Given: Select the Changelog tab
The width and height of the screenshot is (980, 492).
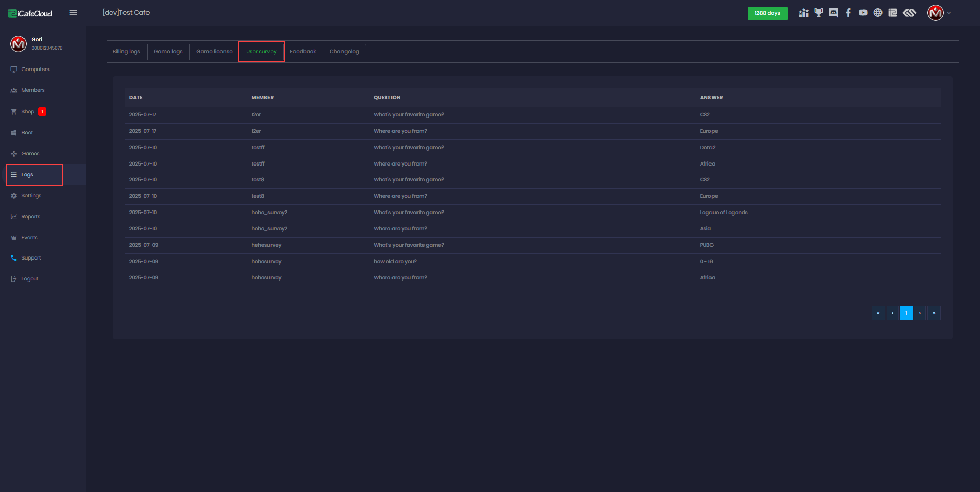Looking at the screenshot, I should 344,52.
